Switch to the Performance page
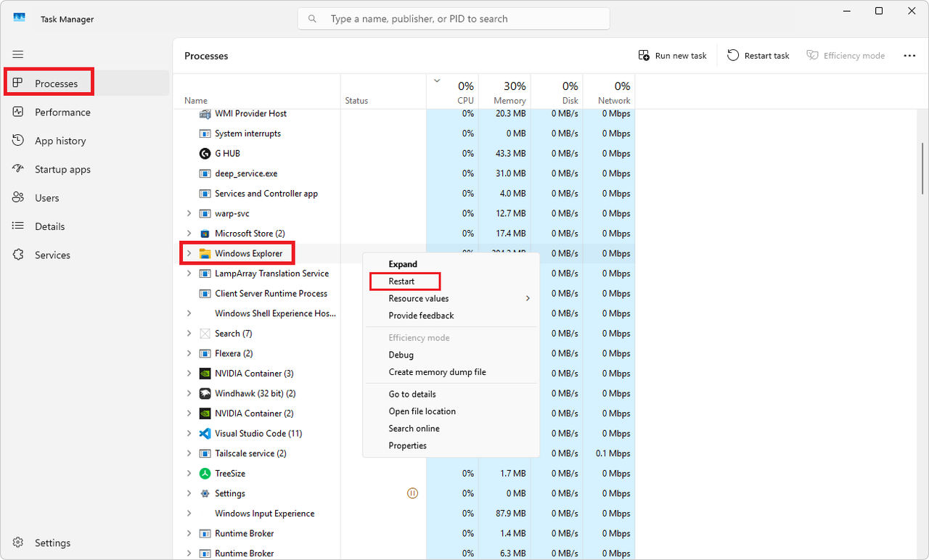 86,112
